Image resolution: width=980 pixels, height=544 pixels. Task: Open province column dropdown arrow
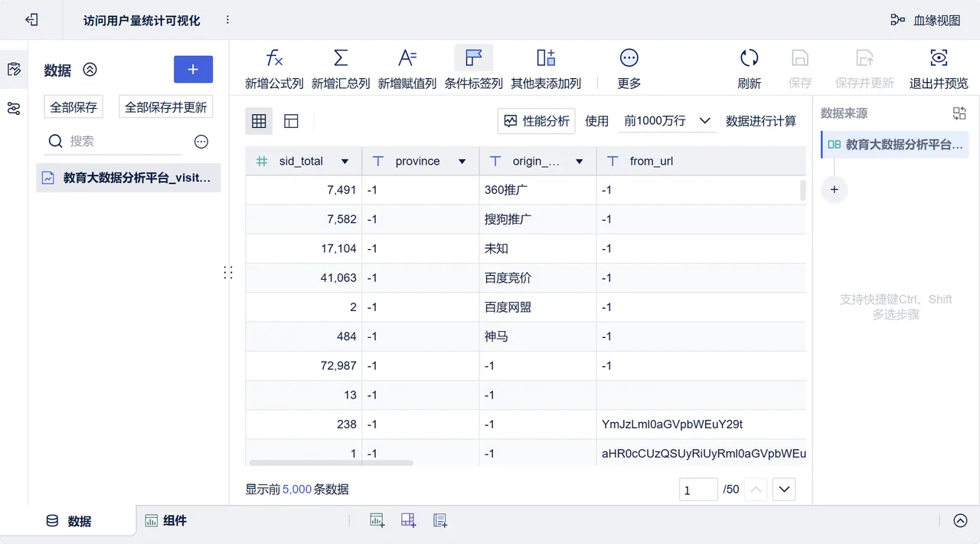tap(462, 162)
